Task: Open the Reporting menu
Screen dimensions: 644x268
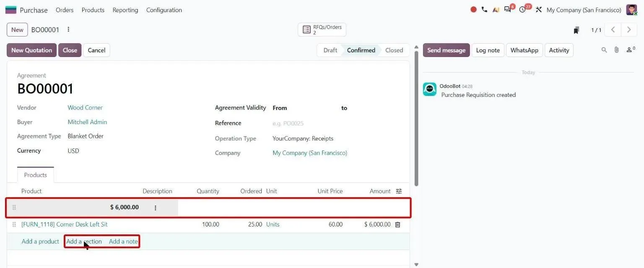Action: (x=125, y=10)
